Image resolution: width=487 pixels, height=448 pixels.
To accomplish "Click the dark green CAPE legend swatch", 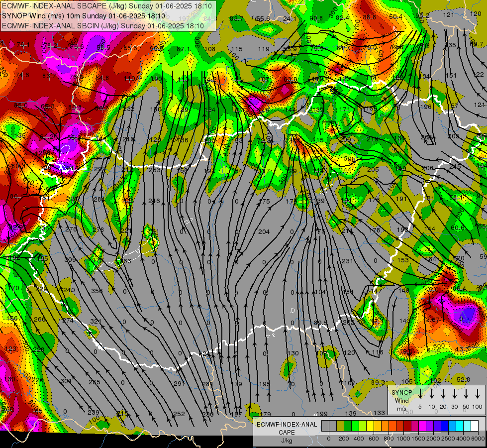I will tap(348, 426).
